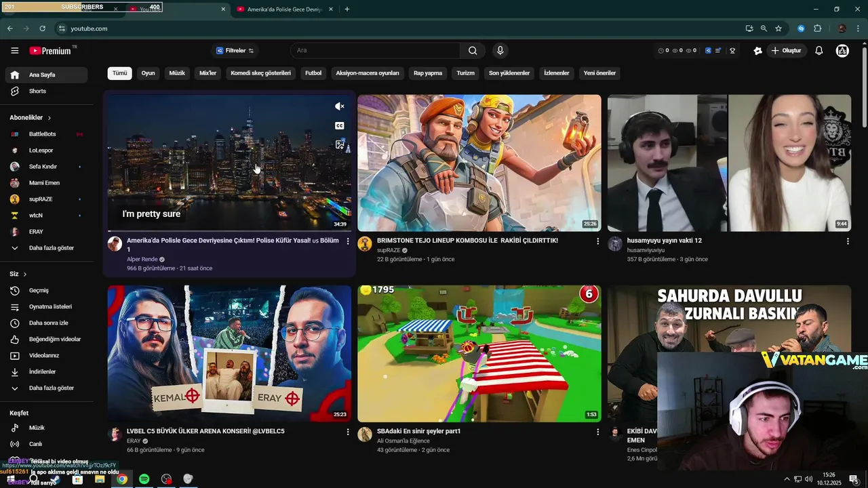
Task: Open Müzik under Keşfet
Action: tap(47, 428)
